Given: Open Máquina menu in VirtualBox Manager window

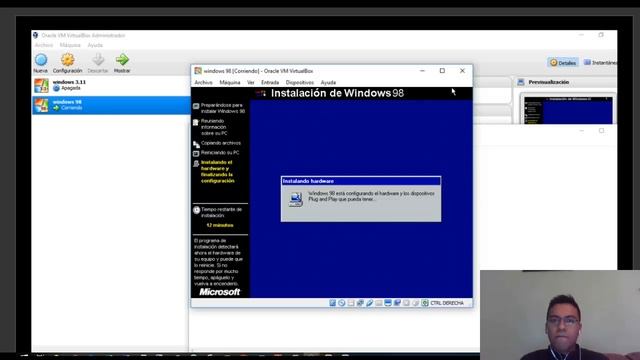Looking at the screenshot, I should pyautogui.click(x=70, y=45).
